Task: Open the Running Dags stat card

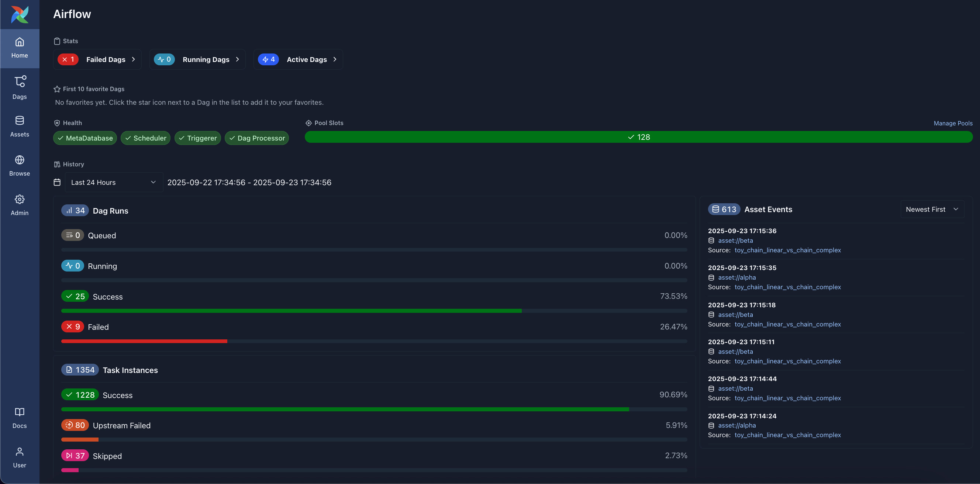Action: (197, 59)
